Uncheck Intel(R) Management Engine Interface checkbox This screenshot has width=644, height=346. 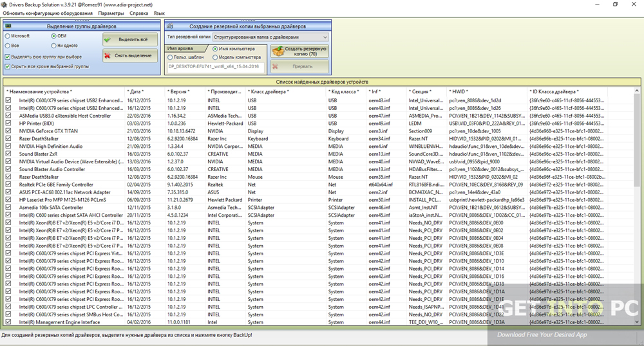[8, 322]
